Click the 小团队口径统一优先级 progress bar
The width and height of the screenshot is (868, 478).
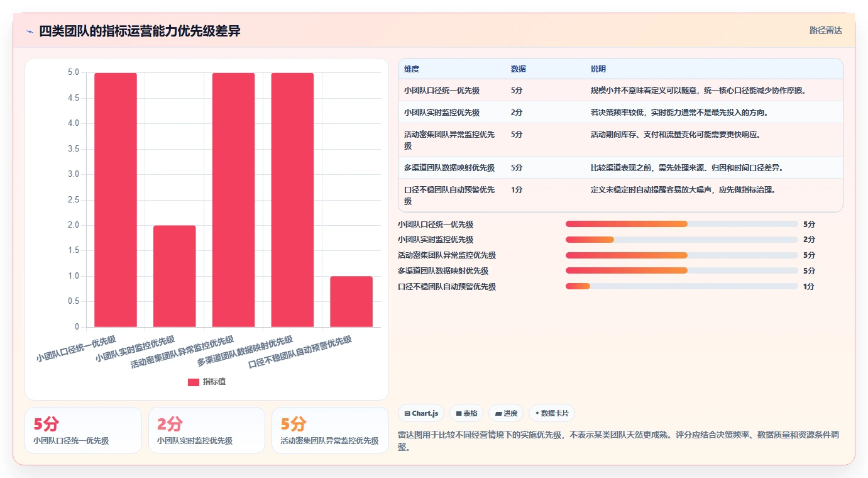(x=682, y=224)
